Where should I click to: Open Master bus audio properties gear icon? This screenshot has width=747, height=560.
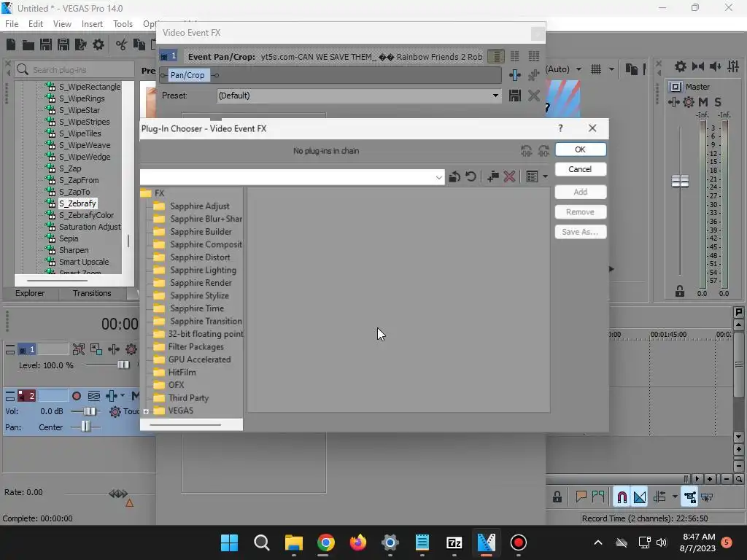[x=681, y=66]
